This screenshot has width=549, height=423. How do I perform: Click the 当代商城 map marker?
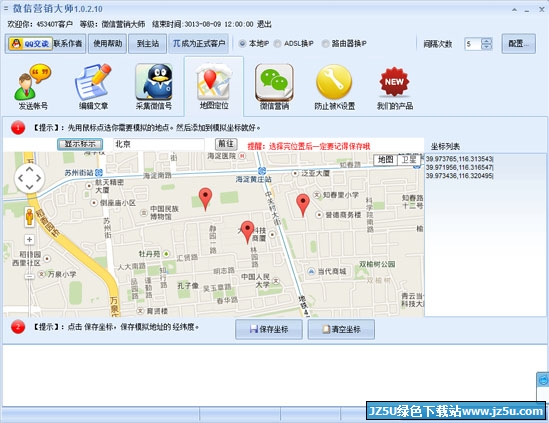(x=311, y=271)
